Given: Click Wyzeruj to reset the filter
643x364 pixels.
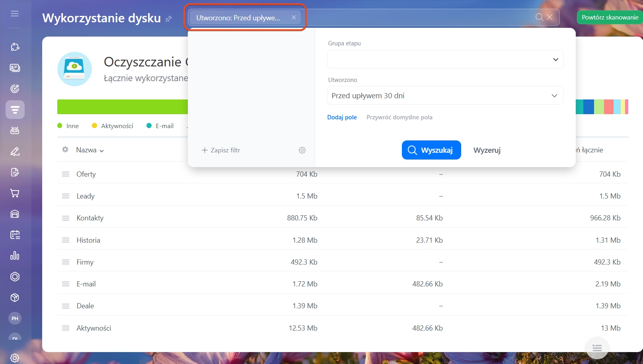Looking at the screenshot, I should click(x=487, y=150).
